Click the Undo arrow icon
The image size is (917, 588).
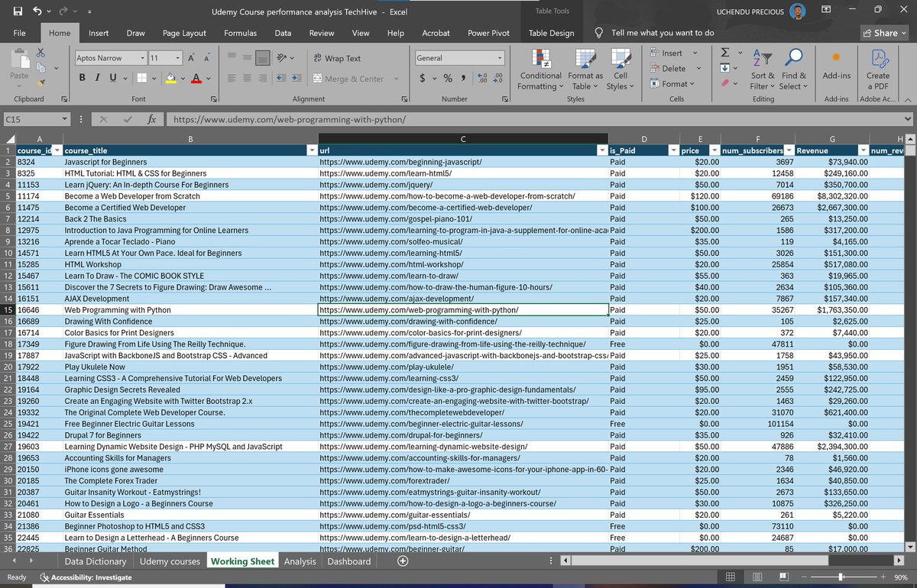[x=37, y=11]
